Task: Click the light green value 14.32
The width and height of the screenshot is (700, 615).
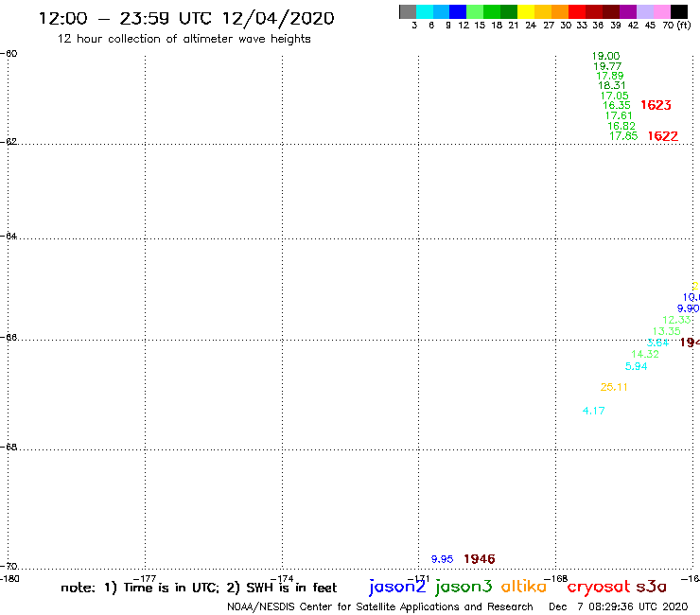Action: coord(645,354)
